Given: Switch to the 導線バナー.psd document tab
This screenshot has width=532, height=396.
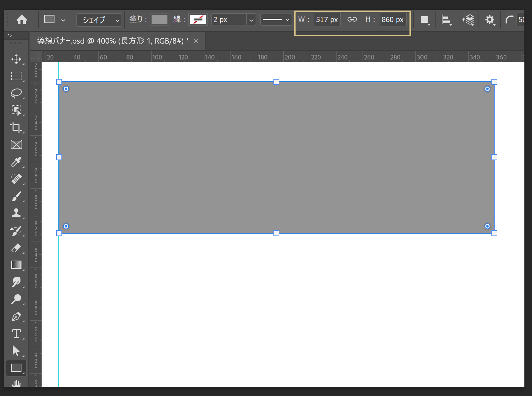Looking at the screenshot, I should [x=112, y=41].
